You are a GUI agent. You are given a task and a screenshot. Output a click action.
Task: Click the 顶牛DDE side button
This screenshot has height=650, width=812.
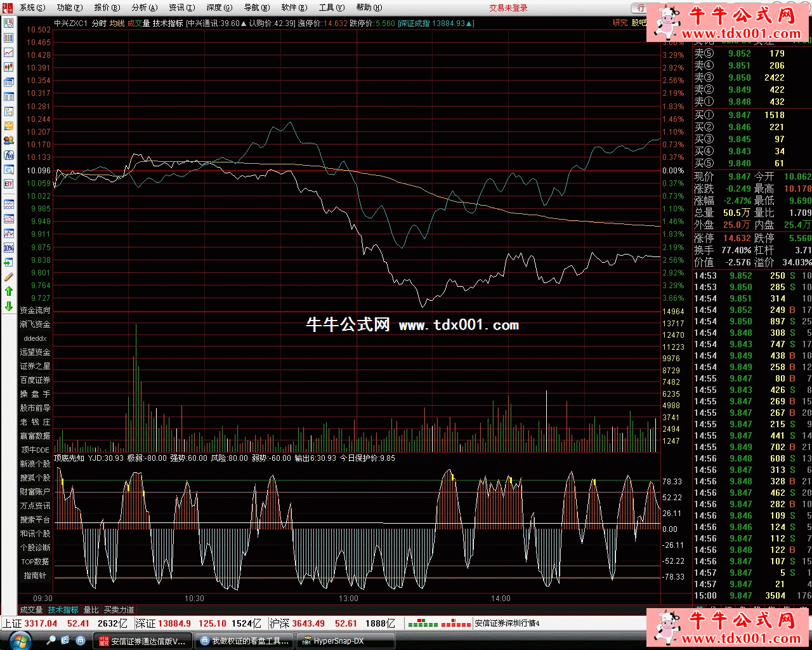pos(35,450)
